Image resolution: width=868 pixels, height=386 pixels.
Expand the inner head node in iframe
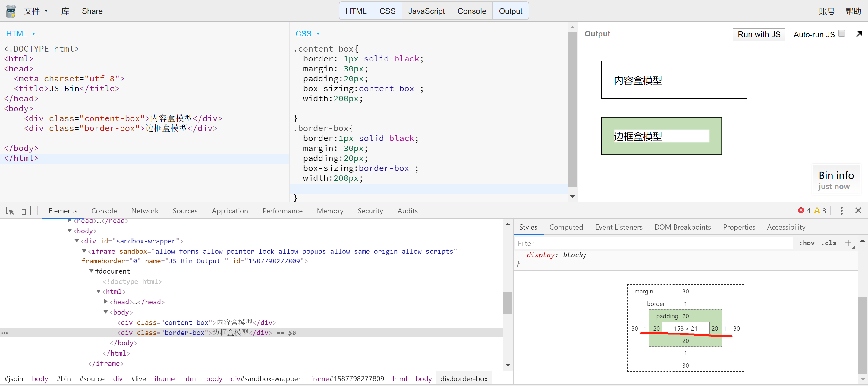tap(106, 301)
